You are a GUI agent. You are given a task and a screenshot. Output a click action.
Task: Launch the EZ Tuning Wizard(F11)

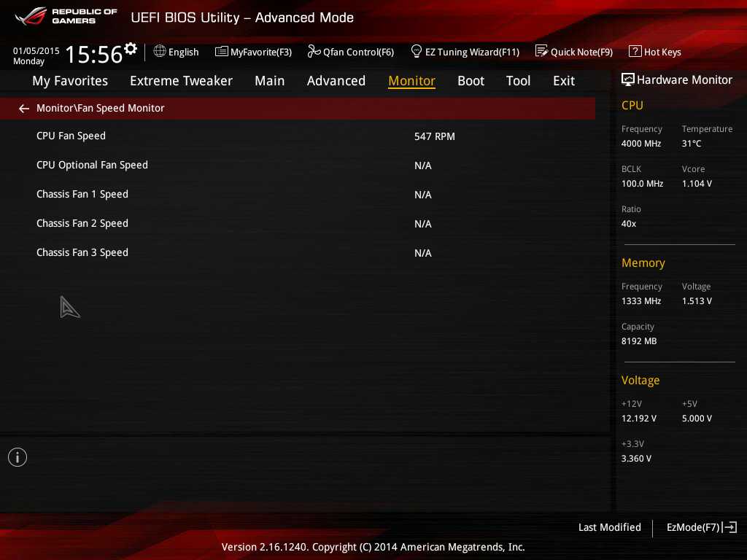point(465,52)
